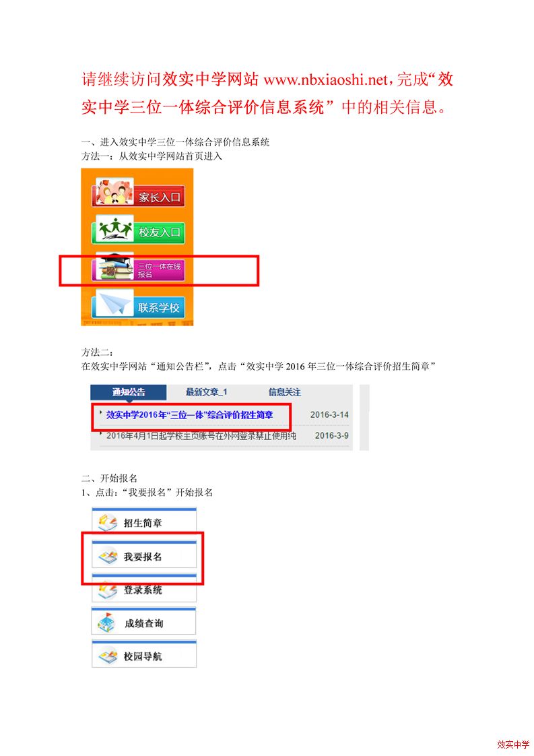Open the 信息关注 tab
Screen dimensions: 534x756
[284, 392]
